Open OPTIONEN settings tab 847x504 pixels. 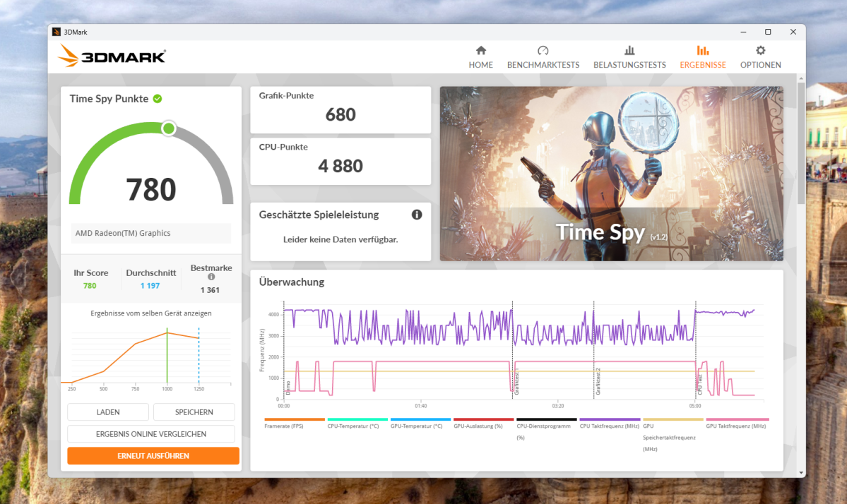pyautogui.click(x=761, y=57)
